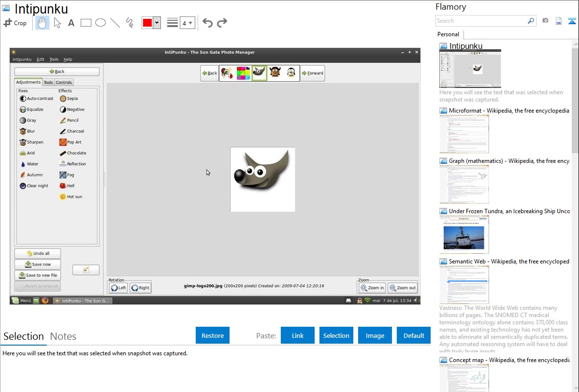Select the arrow pointer tool
Screen dimensions: 579x392
pyautogui.click(x=57, y=23)
